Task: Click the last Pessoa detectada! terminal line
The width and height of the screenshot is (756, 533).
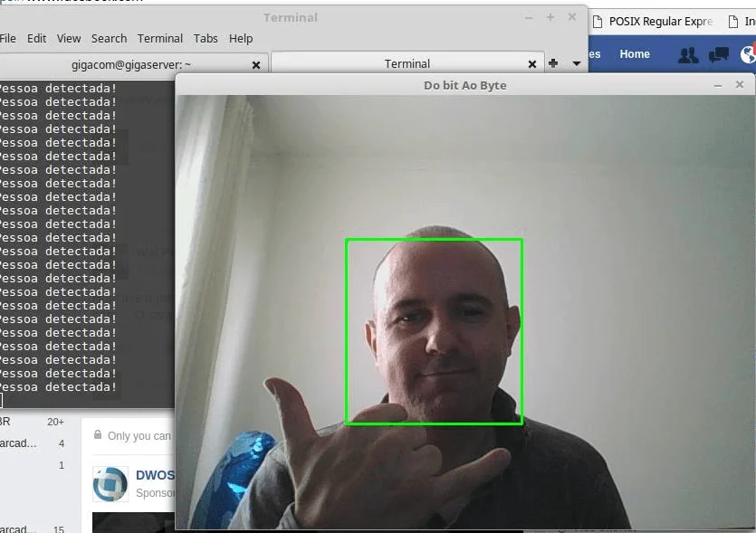Action: click(58, 387)
